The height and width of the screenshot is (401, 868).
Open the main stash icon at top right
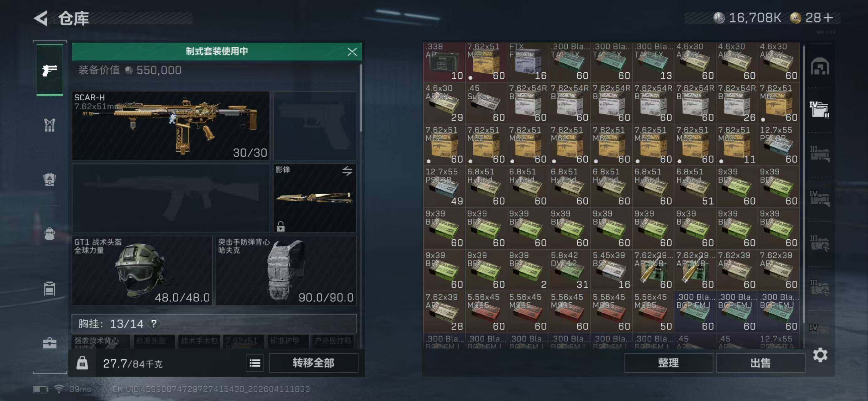(820, 66)
